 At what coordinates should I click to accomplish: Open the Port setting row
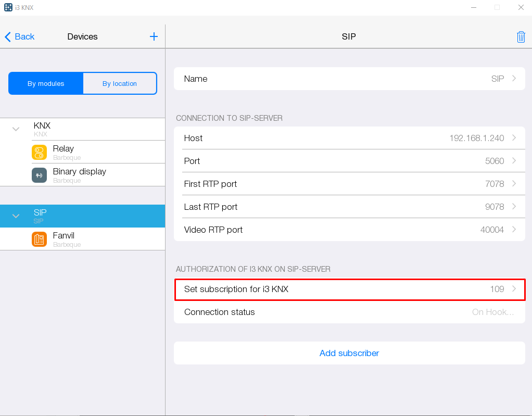click(x=349, y=161)
